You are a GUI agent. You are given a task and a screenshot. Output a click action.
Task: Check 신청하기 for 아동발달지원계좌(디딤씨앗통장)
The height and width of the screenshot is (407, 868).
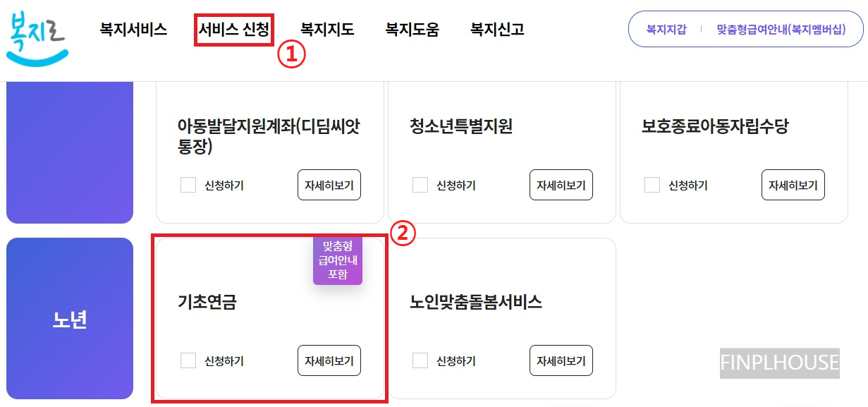pyautogui.click(x=188, y=185)
